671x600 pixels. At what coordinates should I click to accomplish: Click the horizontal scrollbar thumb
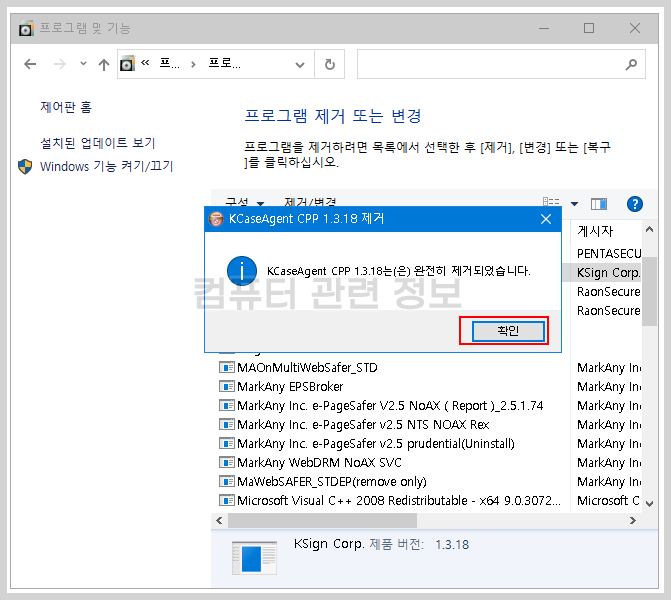coord(323,520)
